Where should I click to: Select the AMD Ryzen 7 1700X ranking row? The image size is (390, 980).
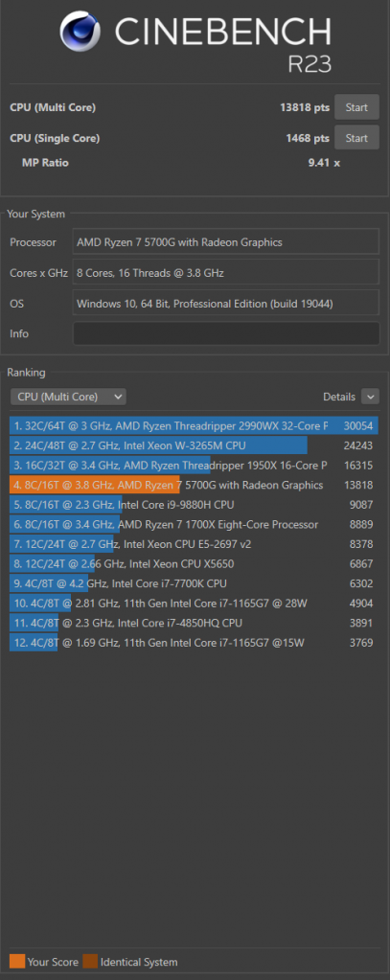tap(194, 524)
